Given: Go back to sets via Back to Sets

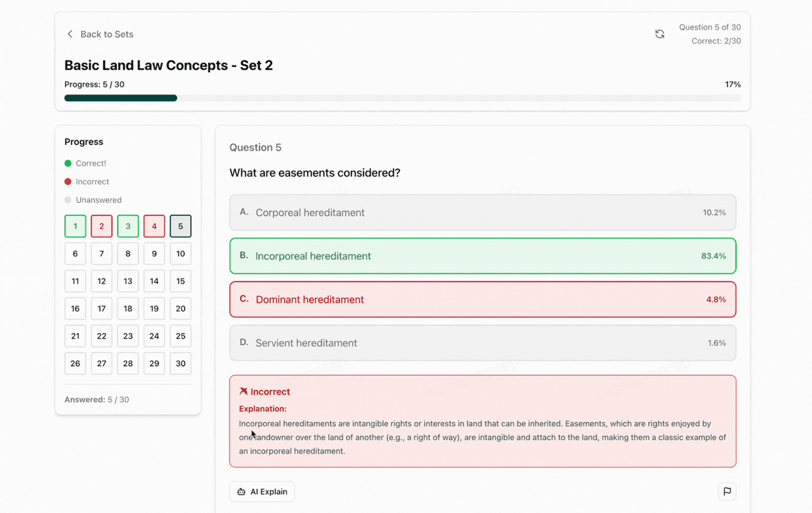Looking at the screenshot, I should 100,34.
